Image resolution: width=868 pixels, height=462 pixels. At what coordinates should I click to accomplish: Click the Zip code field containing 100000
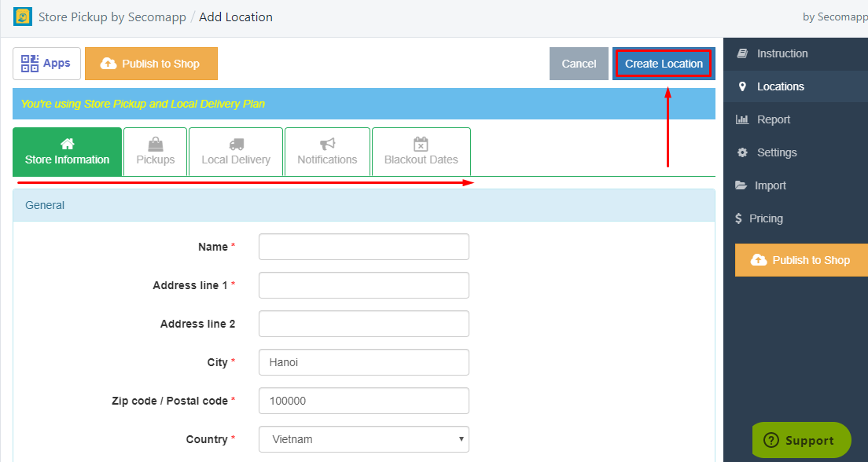364,401
